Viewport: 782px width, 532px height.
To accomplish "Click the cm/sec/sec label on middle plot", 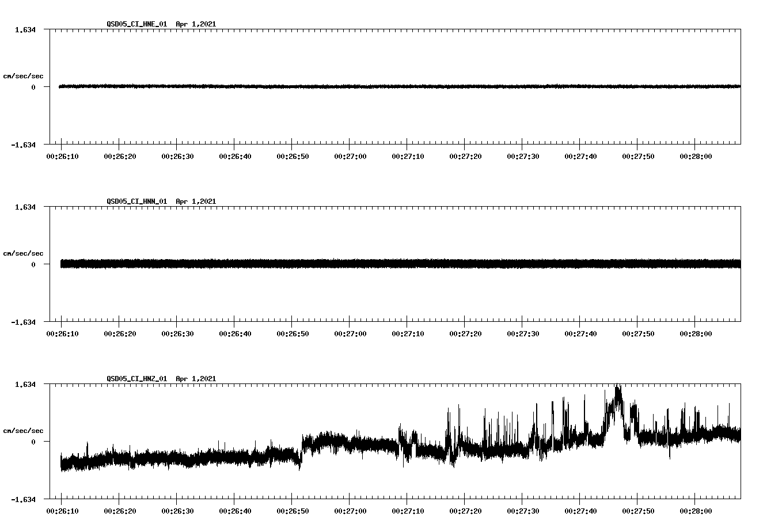I will pyautogui.click(x=23, y=253).
